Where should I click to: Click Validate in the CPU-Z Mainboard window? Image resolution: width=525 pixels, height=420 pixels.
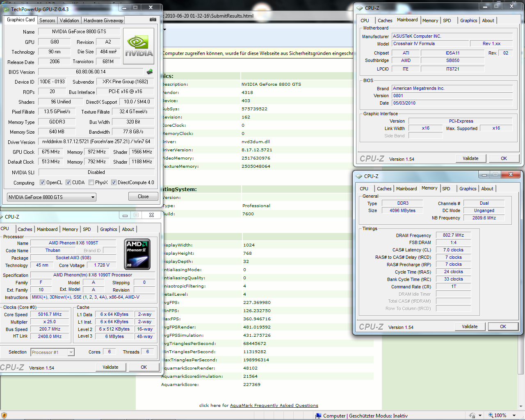(470, 158)
